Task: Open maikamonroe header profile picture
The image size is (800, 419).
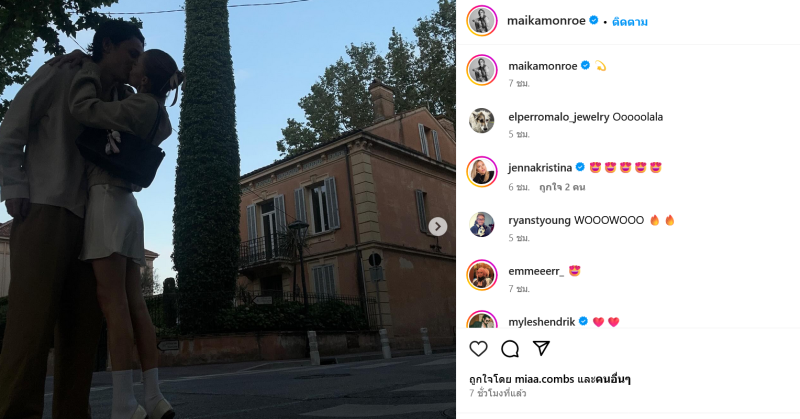Action: point(482,21)
